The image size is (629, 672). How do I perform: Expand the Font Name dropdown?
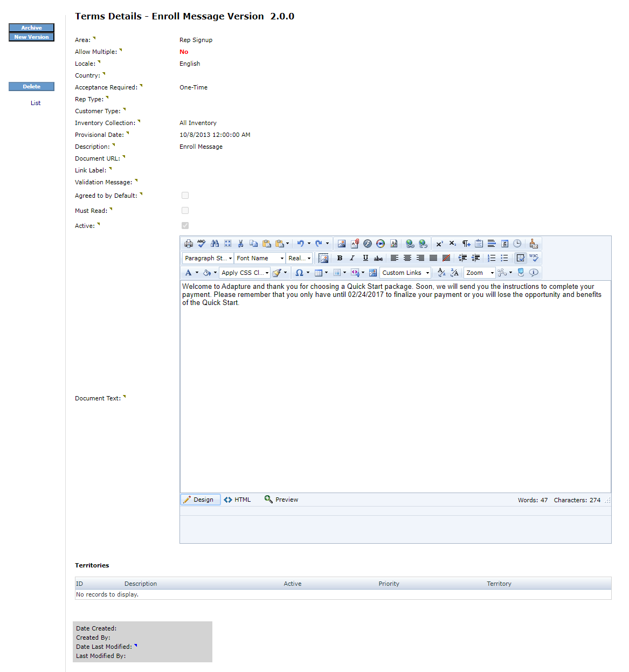pos(259,258)
